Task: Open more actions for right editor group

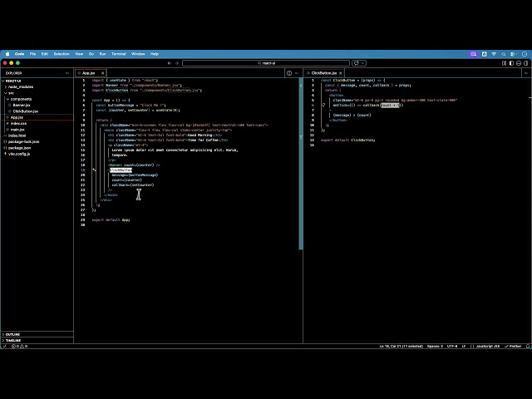Action: tap(526, 73)
